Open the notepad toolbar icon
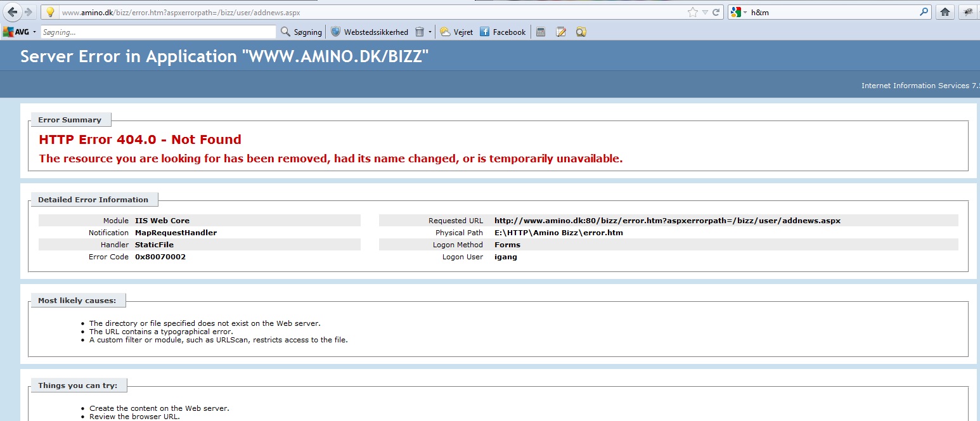Screen dimensions: 980x421 click(x=561, y=32)
